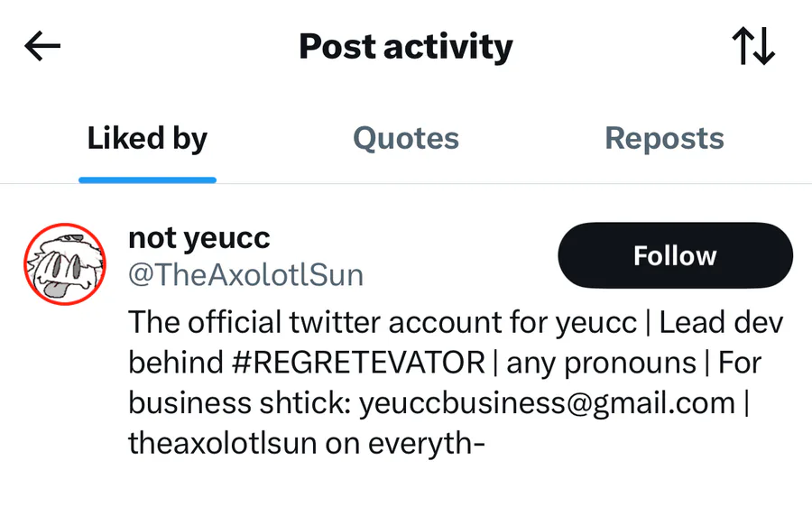Click the display name "not yeucc"

(199, 237)
